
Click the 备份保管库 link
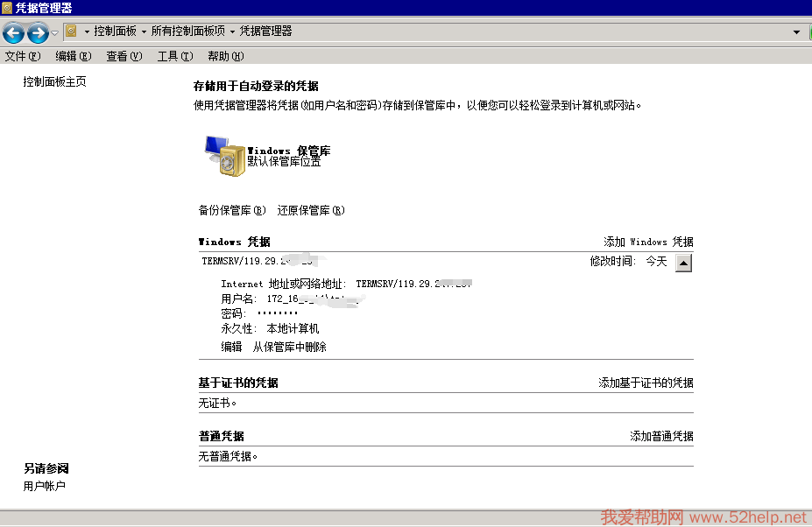click(231, 211)
